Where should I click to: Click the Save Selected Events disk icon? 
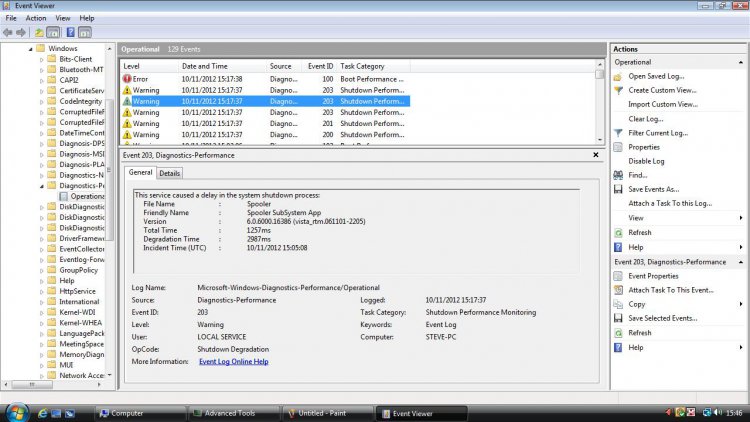[x=618, y=318]
